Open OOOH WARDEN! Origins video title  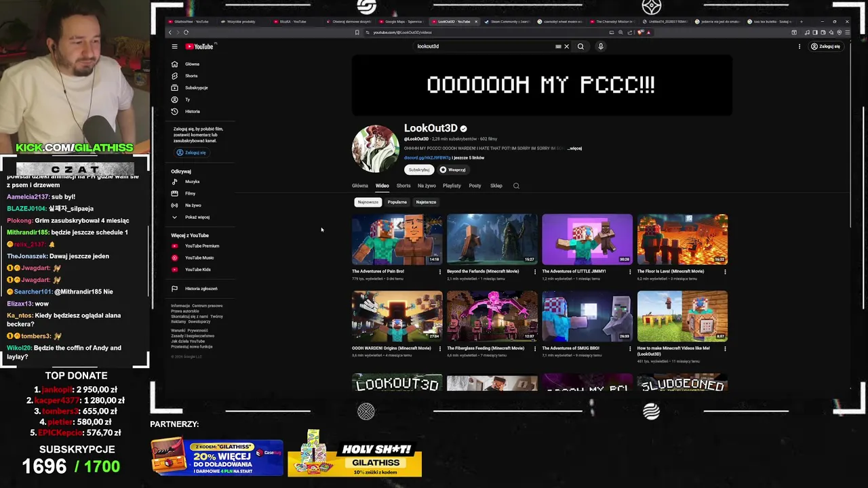[x=391, y=348]
